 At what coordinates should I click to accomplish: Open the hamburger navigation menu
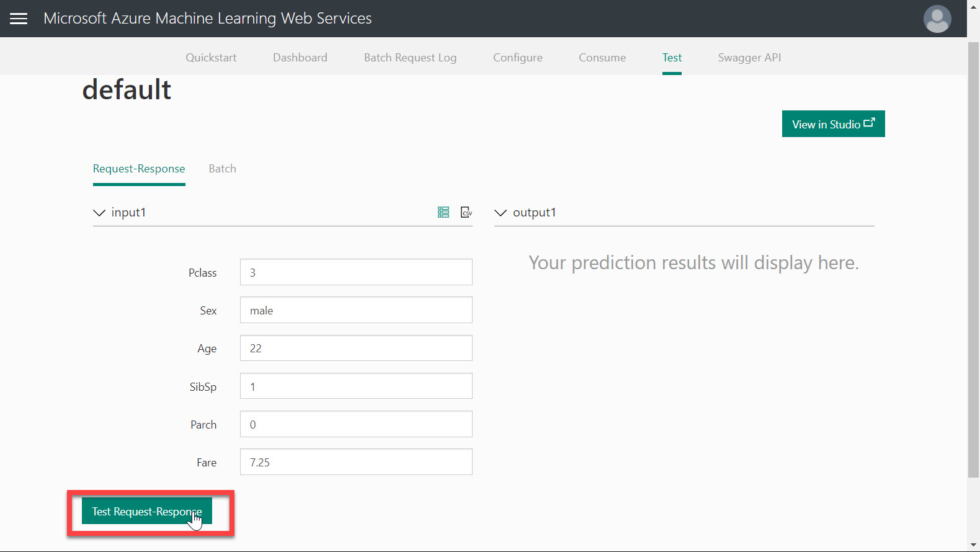click(19, 19)
